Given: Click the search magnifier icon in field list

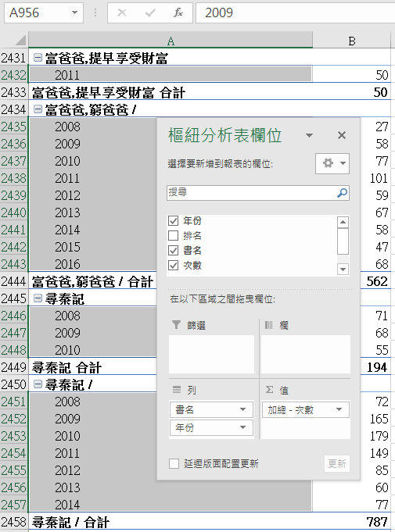Looking at the screenshot, I should pyautogui.click(x=342, y=193).
